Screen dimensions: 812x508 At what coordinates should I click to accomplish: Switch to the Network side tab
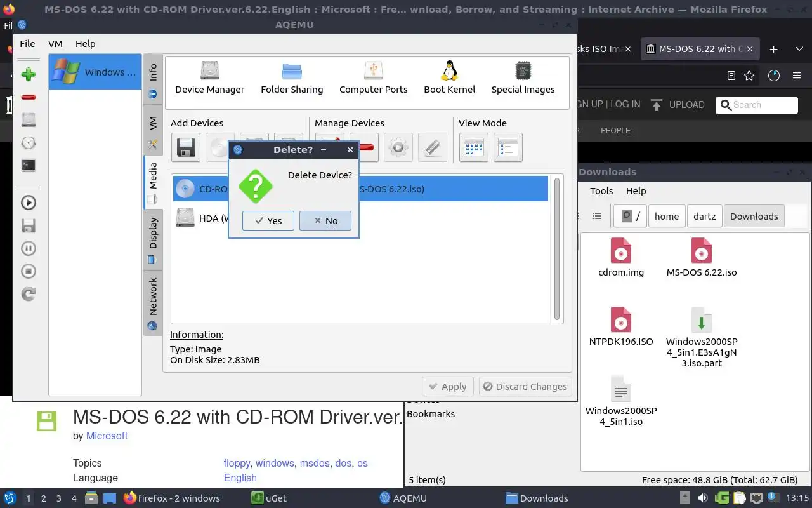tap(153, 303)
